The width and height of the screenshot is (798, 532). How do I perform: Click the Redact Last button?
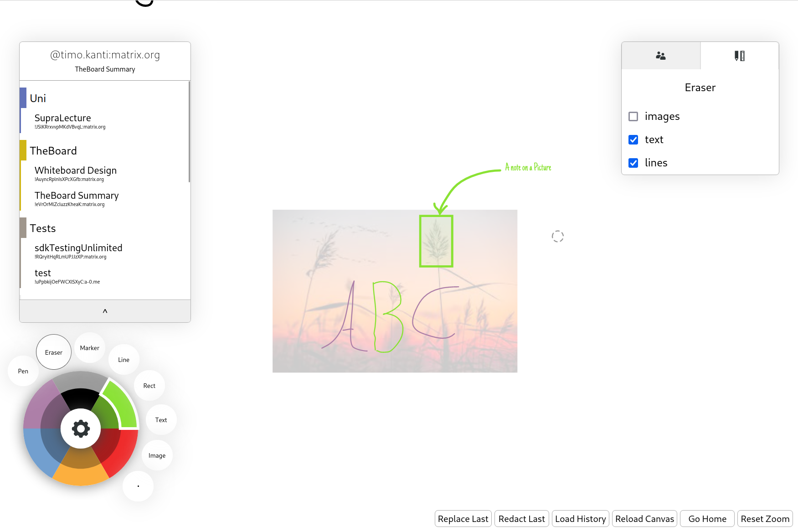521,519
